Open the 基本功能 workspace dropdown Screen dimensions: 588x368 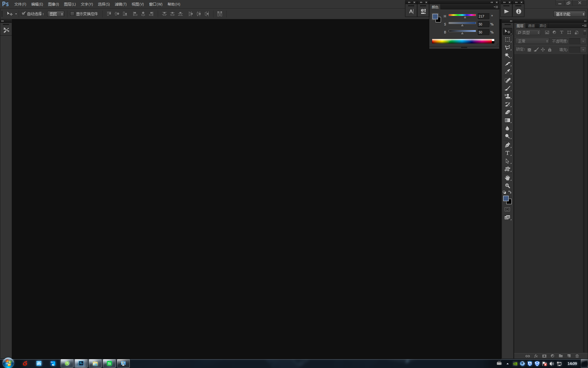coord(570,14)
